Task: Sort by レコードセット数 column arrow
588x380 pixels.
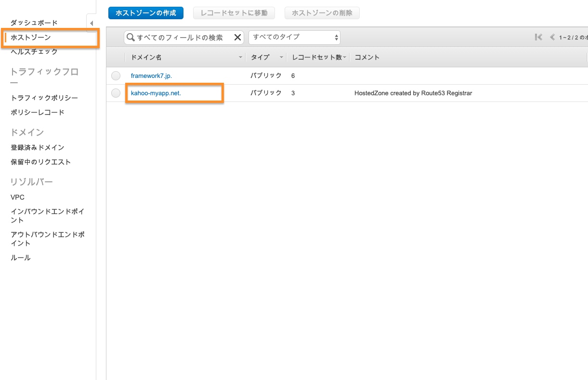Action: (x=345, y=58)
